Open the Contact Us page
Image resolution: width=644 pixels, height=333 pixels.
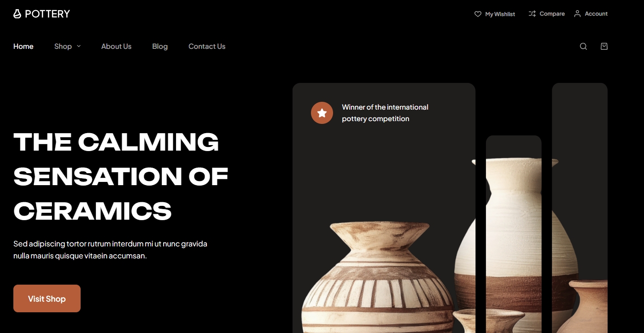click(x=207, y=46)
